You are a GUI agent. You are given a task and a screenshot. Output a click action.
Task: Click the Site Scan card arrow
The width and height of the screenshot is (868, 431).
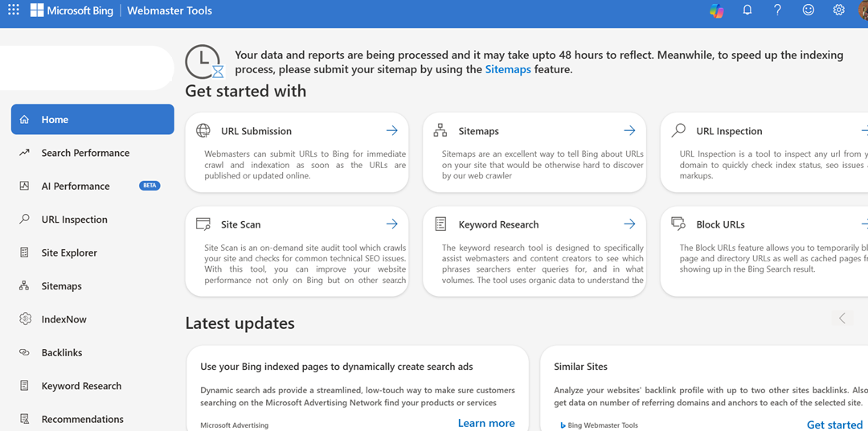(392, 224)
